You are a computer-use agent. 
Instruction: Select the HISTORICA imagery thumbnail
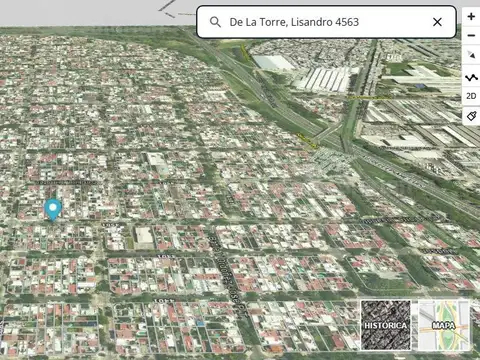pos(386,325)
